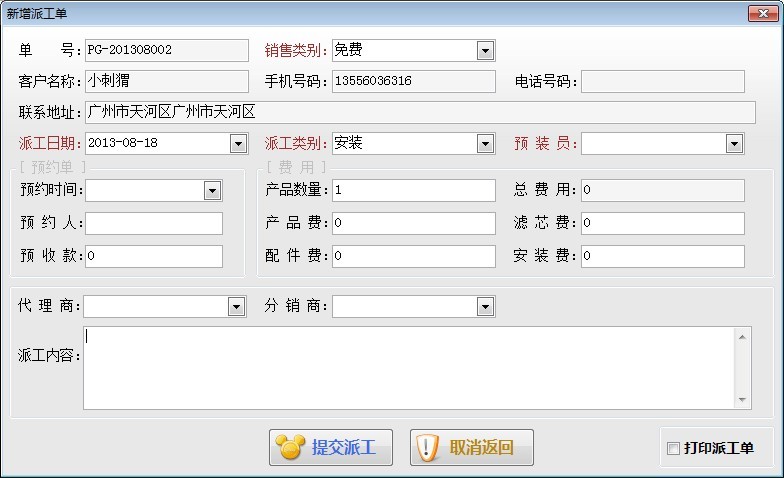Click the empty 电话号码 field

662,82
